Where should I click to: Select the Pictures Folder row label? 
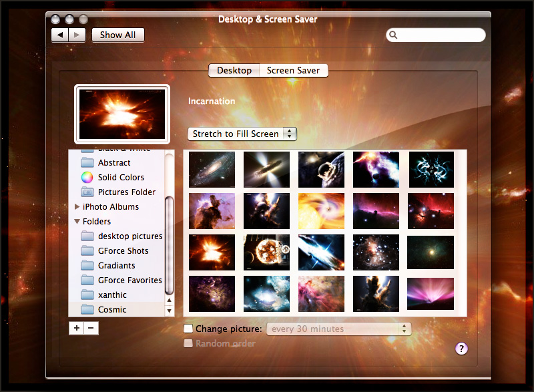pyautogui.click(x=127, y=192)
